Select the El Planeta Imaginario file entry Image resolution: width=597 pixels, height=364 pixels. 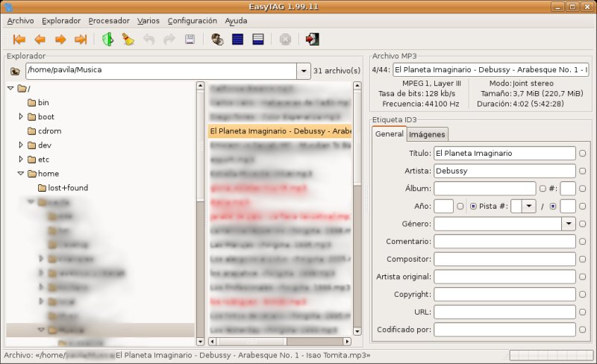point(279,131)
